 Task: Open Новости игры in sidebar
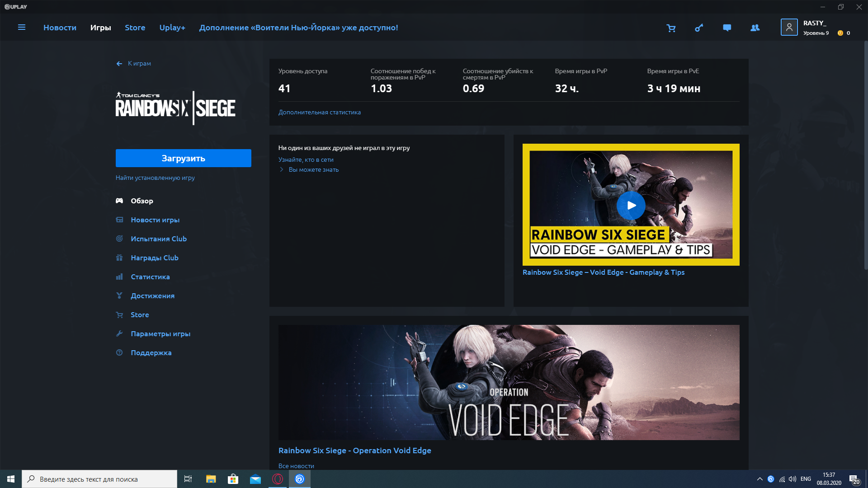click(155, 220)
